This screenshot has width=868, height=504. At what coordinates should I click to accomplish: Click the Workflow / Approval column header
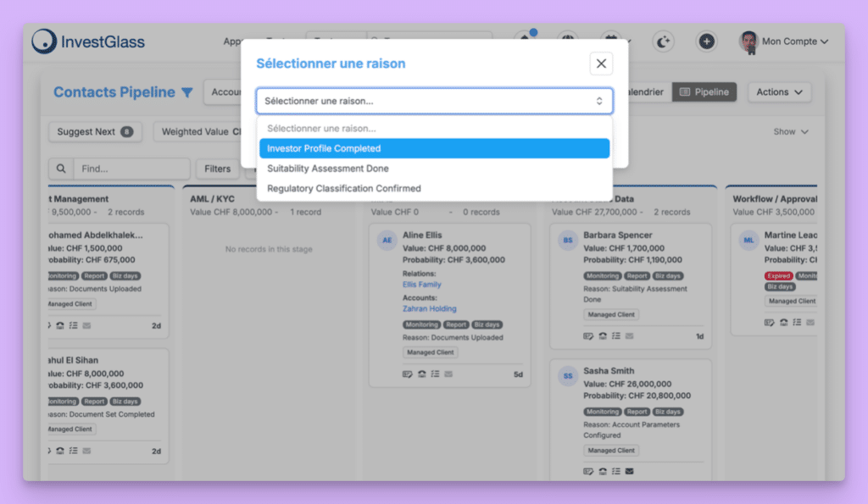(775, 198)
